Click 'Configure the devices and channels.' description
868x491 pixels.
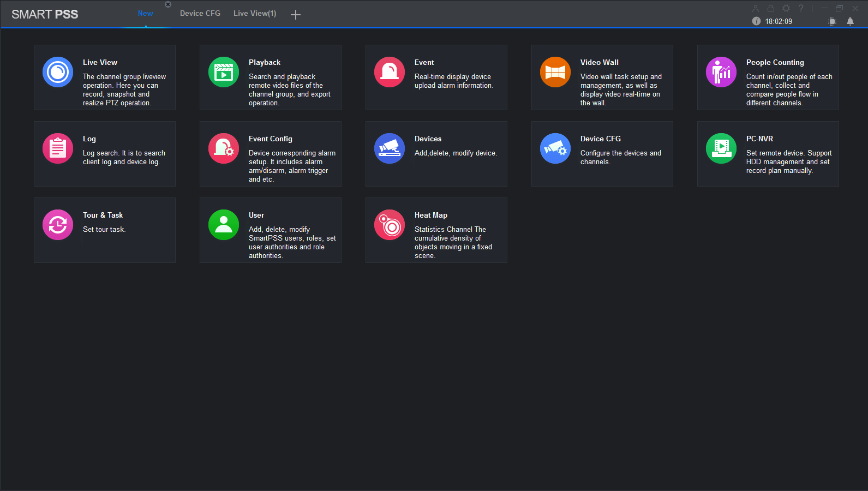(621, 157)
